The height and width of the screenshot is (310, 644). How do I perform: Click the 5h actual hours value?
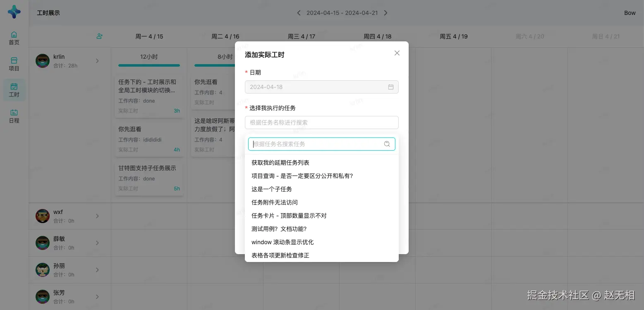177,189
